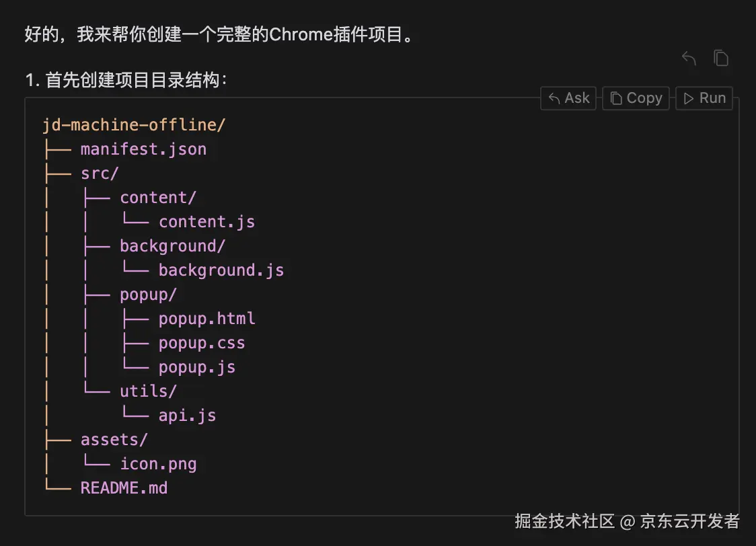Select background.js in the tree
The image size is (756, 546).
tap(221, 270)
